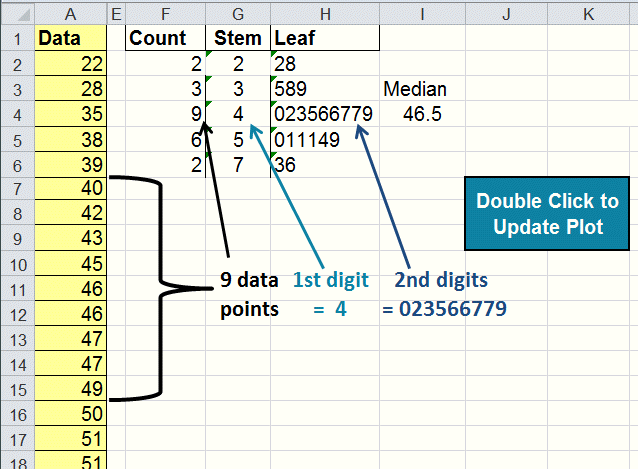This screenshot has height=469, width=638.
Task: Select column H header
Action: click(x=325, y=14)
